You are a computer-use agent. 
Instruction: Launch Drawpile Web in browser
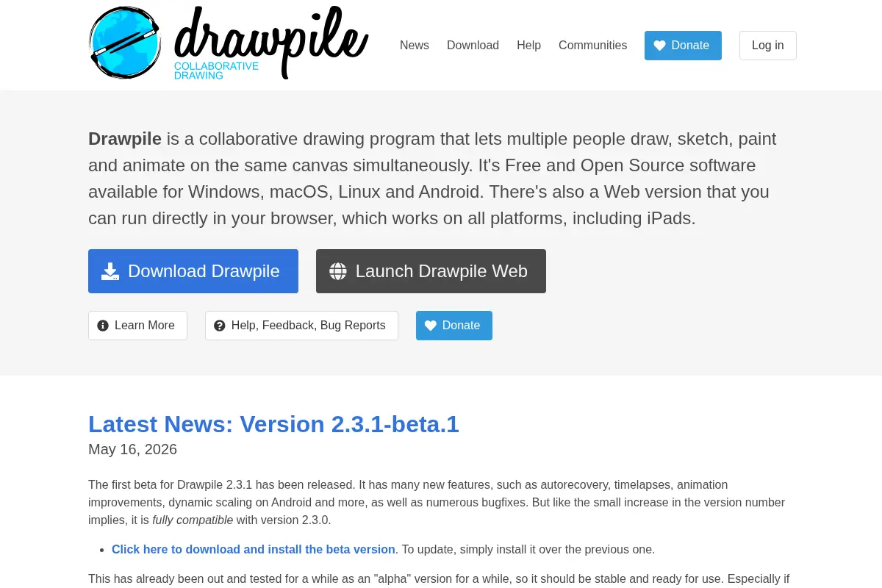[431, 271]
